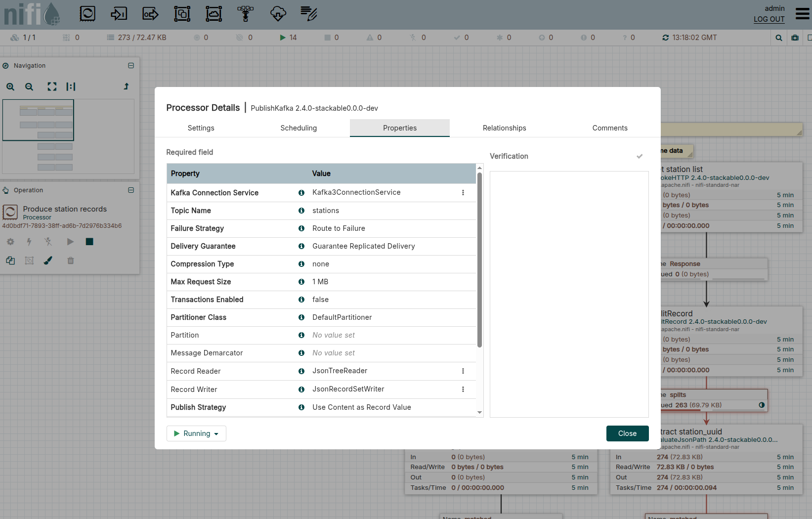Click the Process Group toolbar icon
812x519 pixels.
[x=182, y=14]
